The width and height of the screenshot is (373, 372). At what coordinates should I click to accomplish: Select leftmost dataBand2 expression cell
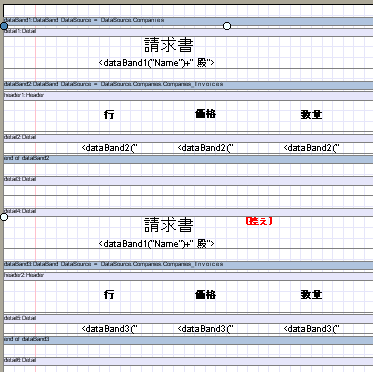tap(109, 148)
